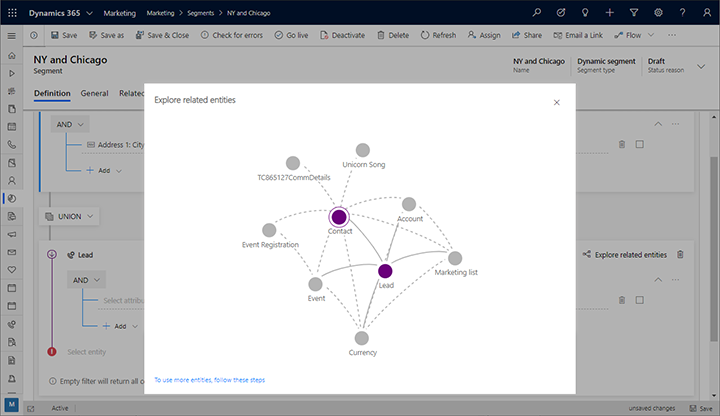Click Delete in the command bar

pyautogui.click(x=393, y=35)
